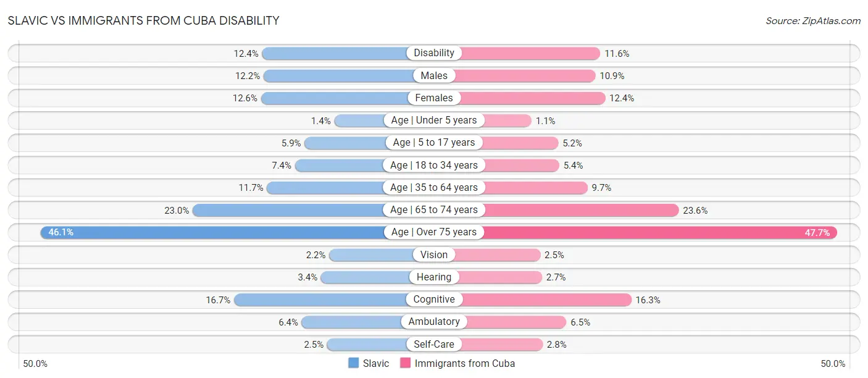
Task: Select the Disability category label
Action: point(434,53)
